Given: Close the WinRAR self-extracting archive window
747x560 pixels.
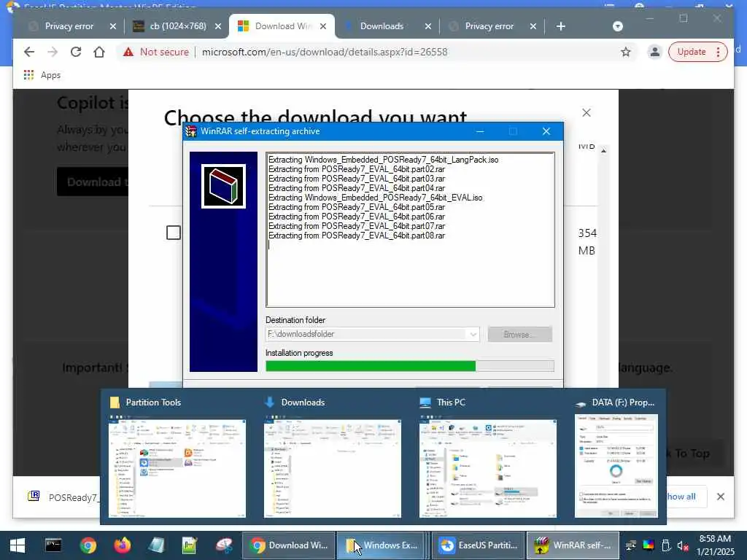Looking at the screenshot, I should pyautogui.click(x=546, y=131).
